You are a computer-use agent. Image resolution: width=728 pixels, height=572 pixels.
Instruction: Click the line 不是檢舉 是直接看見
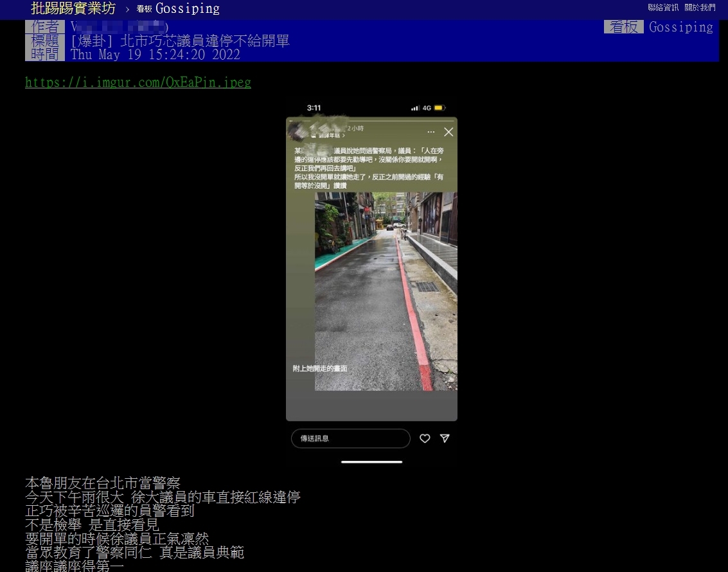[x=92, y=524]
